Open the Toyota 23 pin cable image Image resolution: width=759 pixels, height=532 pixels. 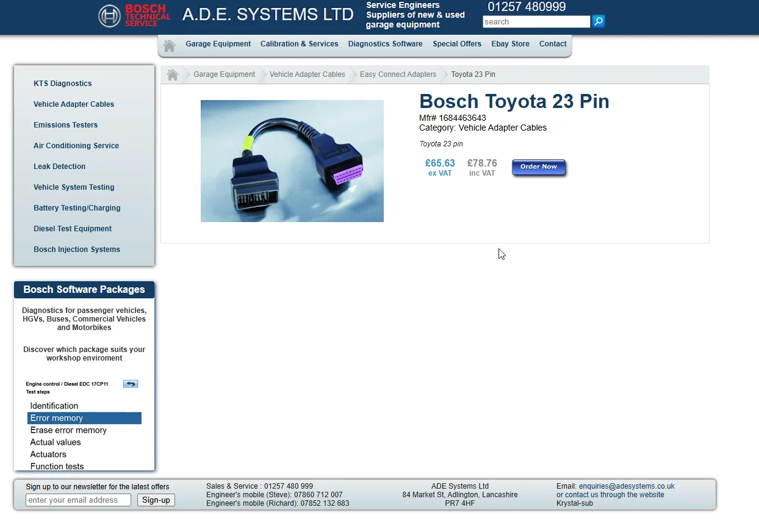click(292, 161)
